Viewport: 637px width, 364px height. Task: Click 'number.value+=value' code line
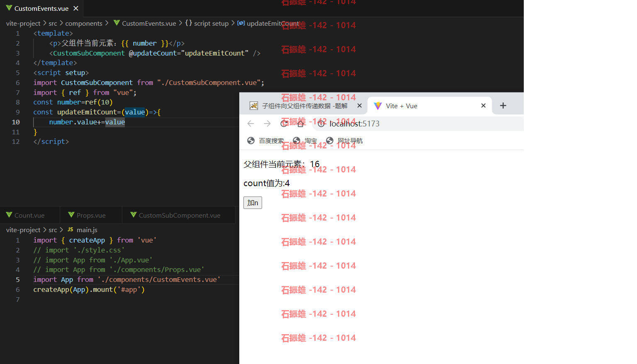point(87,122)
